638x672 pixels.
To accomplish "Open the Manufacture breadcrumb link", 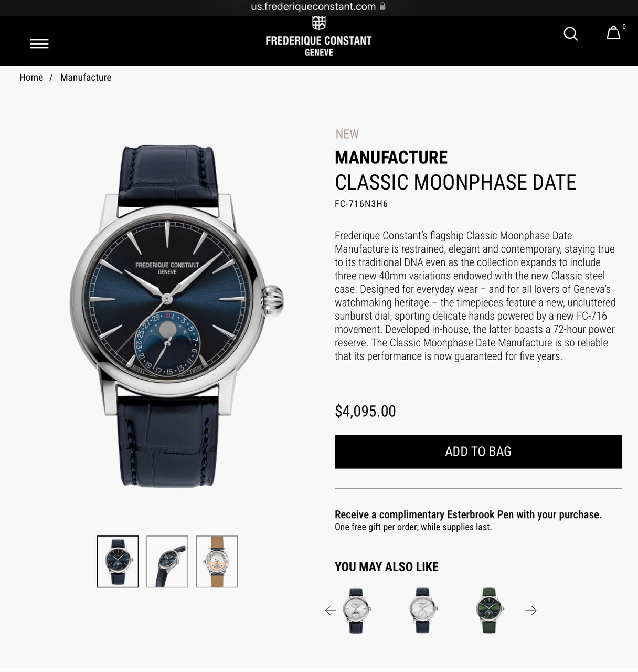I will click(86, 77).
